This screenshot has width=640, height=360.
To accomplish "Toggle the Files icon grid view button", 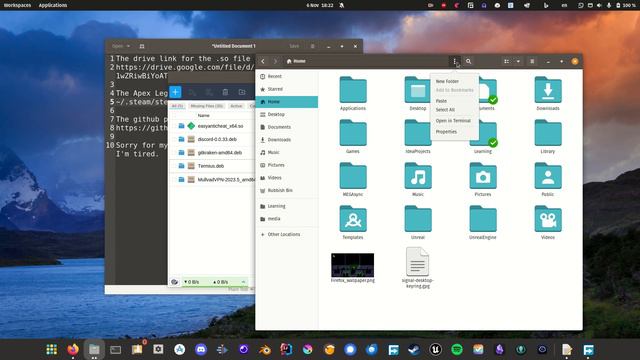I will tap(507, 61).
